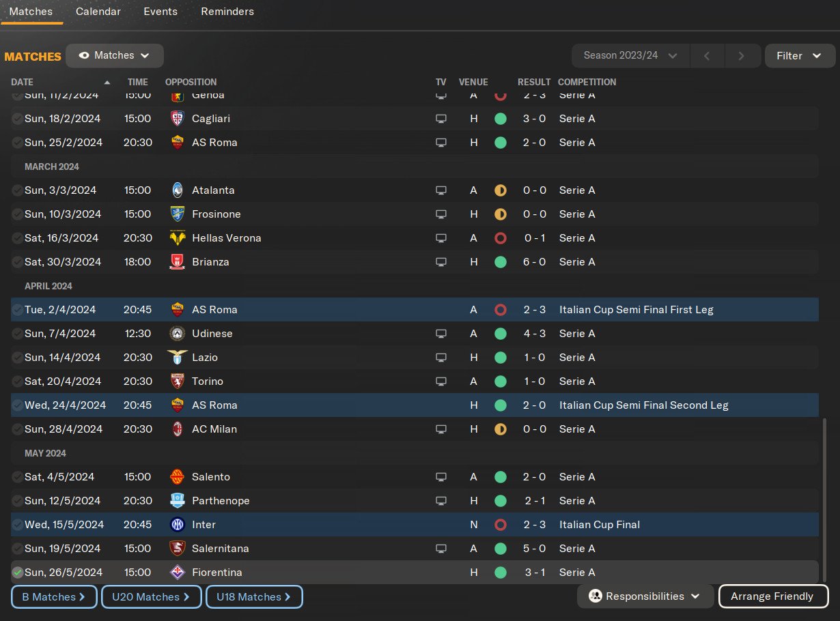
Task: Click the Inter club badge
Action: (x=177, y=524)
